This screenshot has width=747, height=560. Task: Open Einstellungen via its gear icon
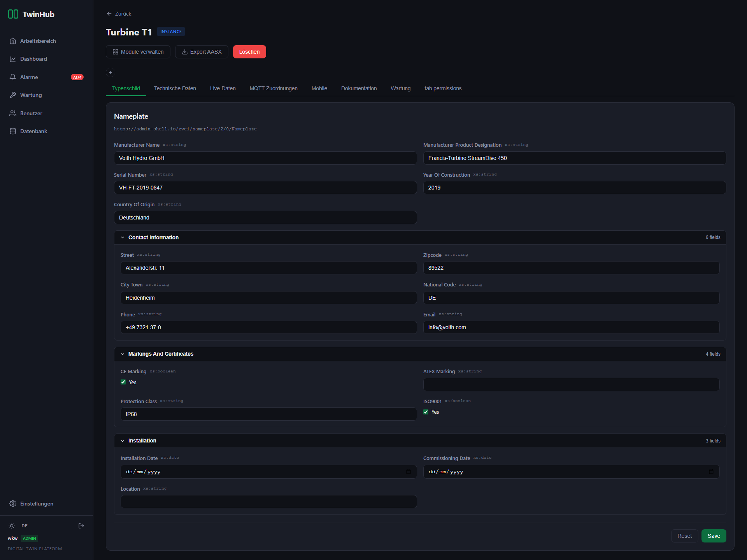pos(13,504)
